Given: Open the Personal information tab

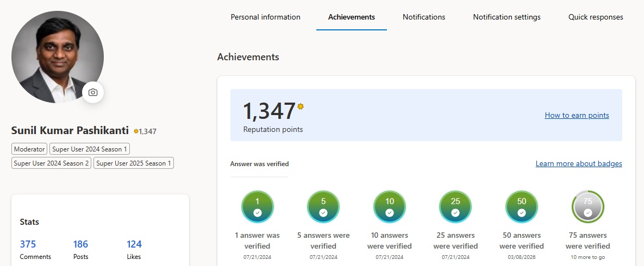Looking at the screenshot, I should (265, 17).
